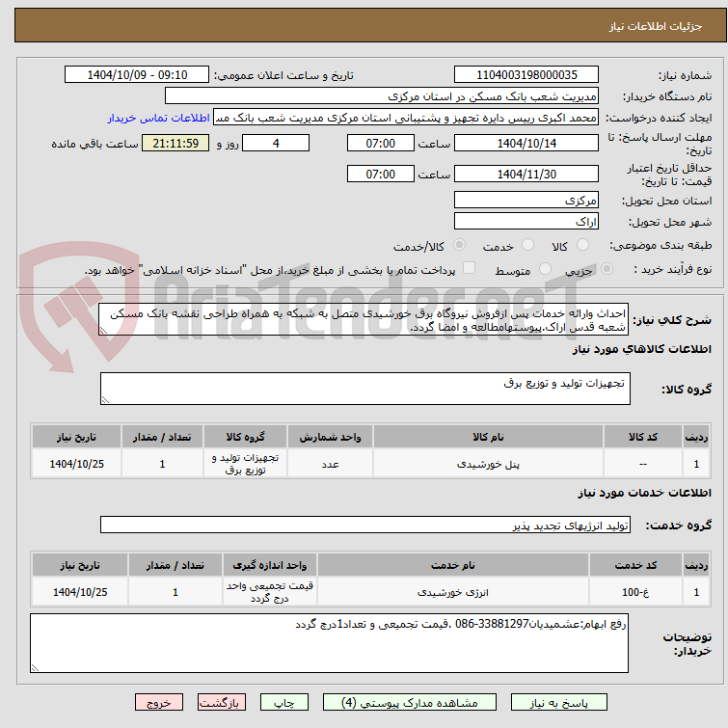Click the نام کالا column header
728x728 pixels.
[x=488, y=437]
